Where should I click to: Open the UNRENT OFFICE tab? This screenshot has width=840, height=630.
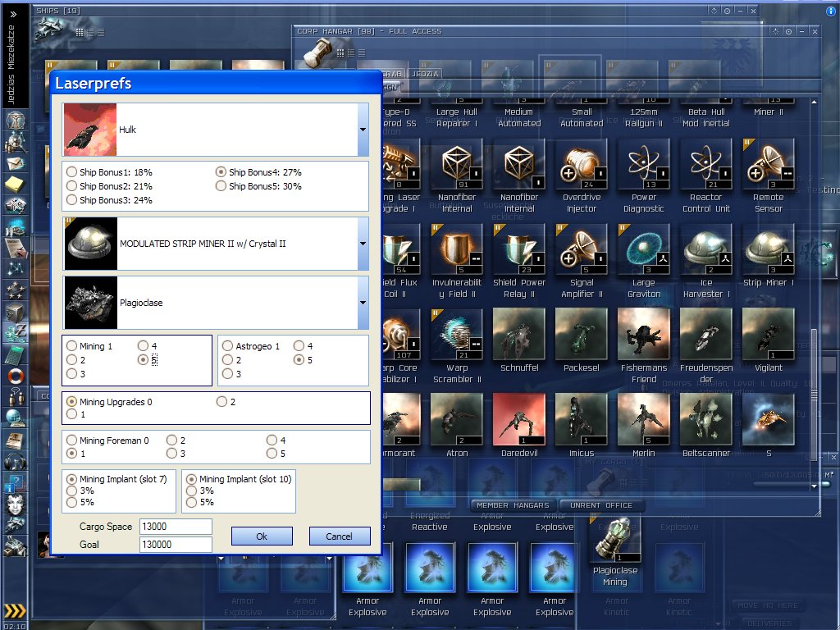click(601, 505)
